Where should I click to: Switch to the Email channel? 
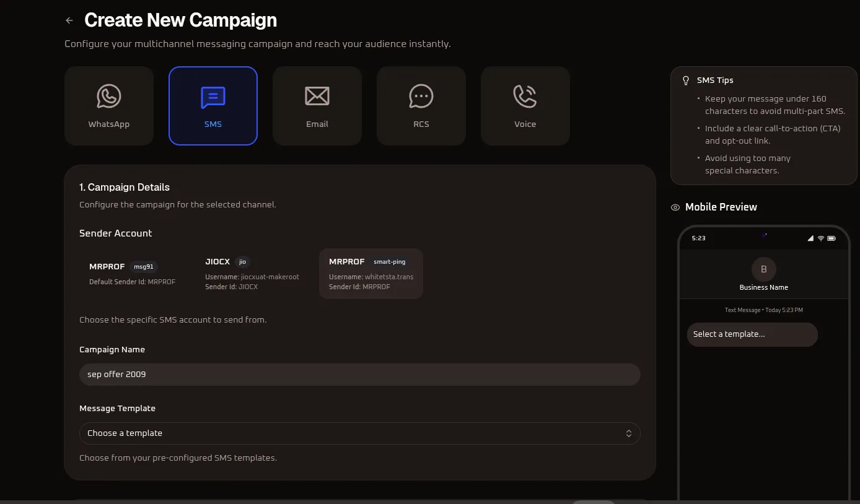coord(317,106)
